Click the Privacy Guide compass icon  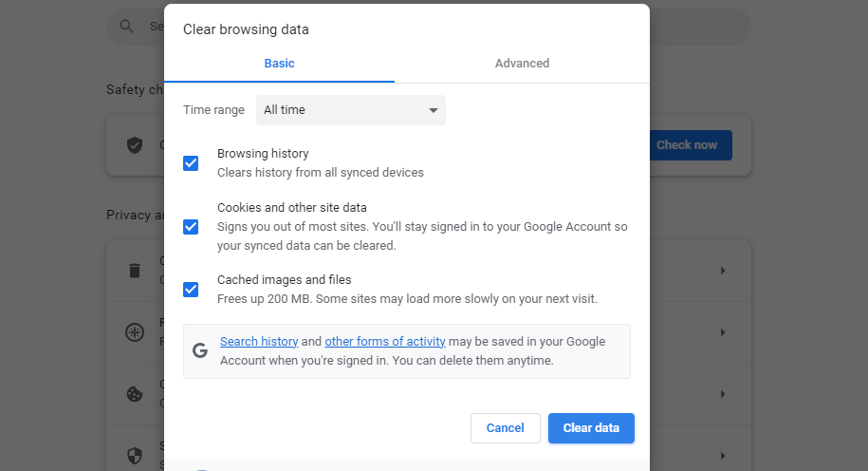(135, 332)
